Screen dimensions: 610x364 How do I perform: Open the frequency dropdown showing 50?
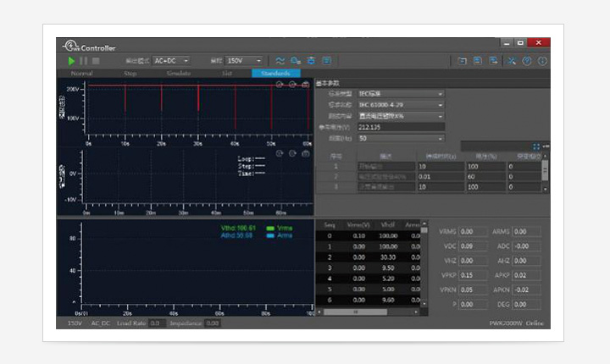point(401,138)
